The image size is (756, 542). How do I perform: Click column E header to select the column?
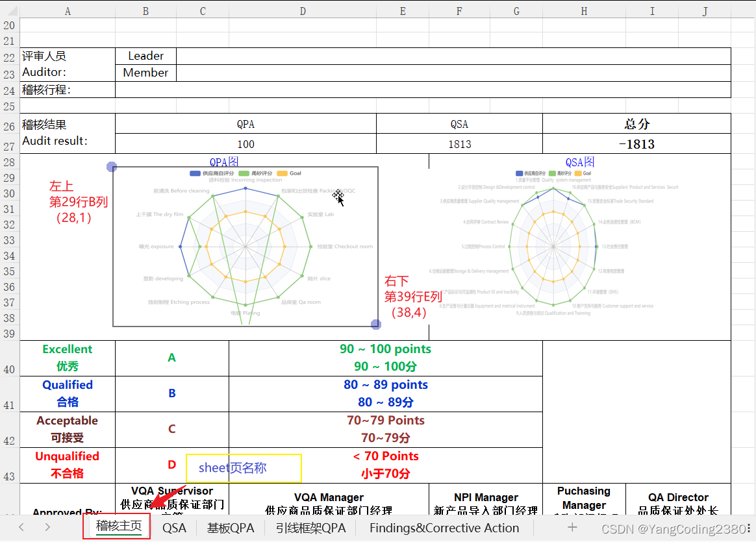tap(403, 10)
